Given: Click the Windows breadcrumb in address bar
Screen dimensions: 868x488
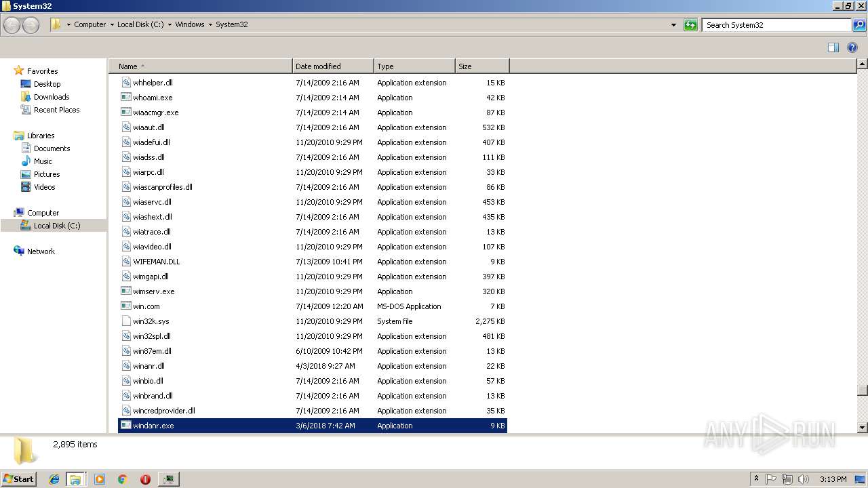Looking at the screenshot, I should click(190, 24).
